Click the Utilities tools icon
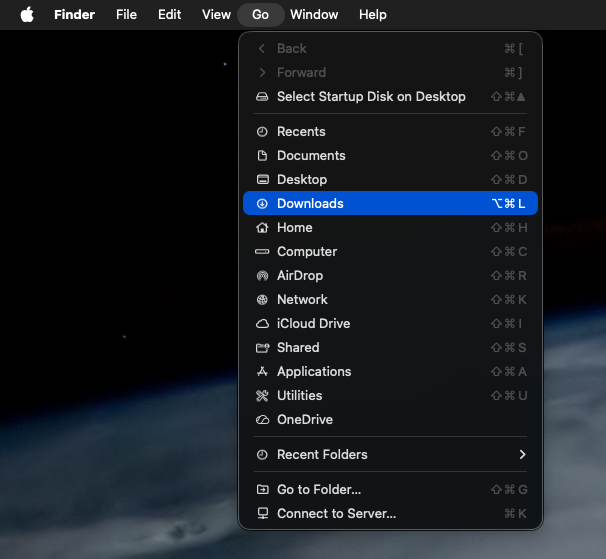 (262, 396)
